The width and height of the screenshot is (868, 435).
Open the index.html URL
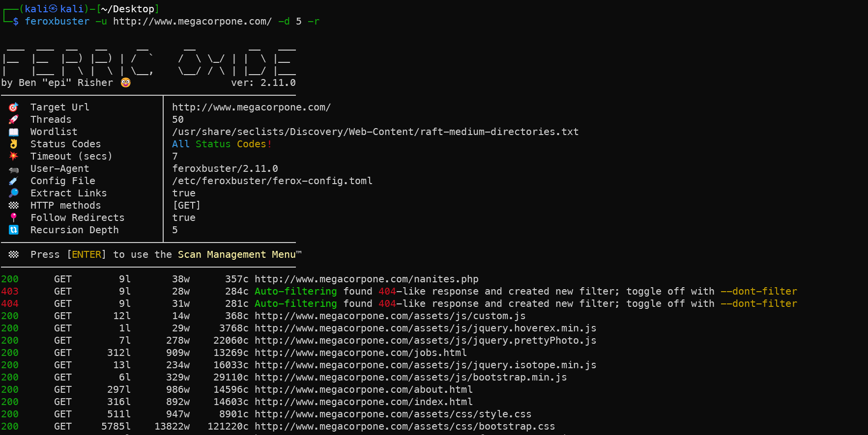[x=364, y=402]
